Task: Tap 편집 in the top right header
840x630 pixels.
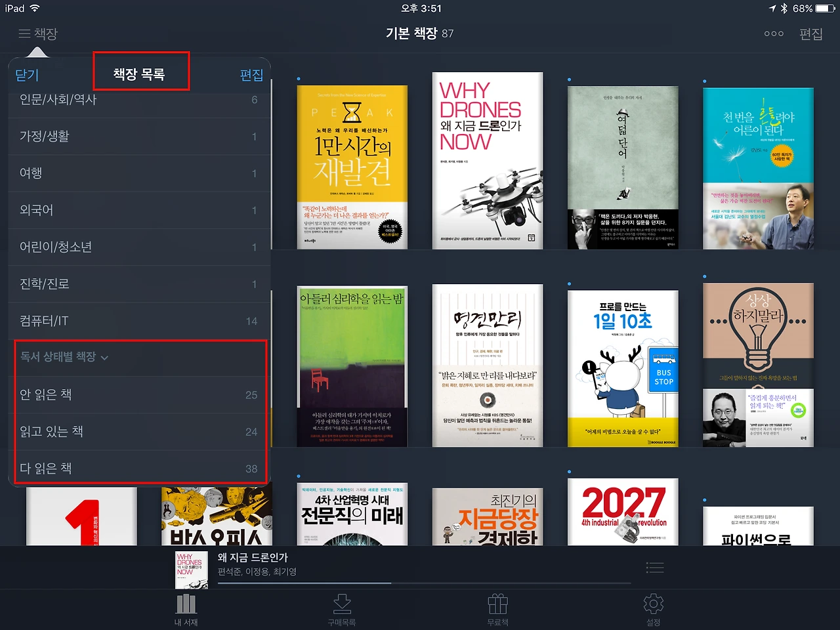Action: [811, 33]
